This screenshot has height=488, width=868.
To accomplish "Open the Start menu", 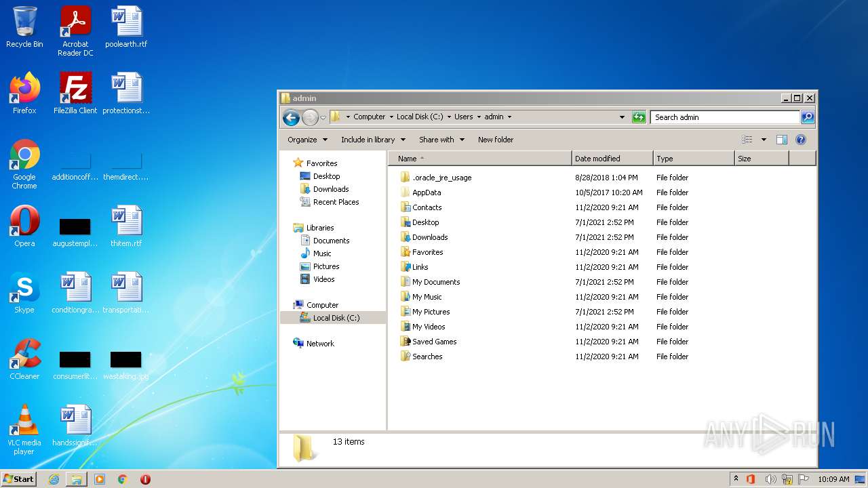I will (x=19, y=479).
